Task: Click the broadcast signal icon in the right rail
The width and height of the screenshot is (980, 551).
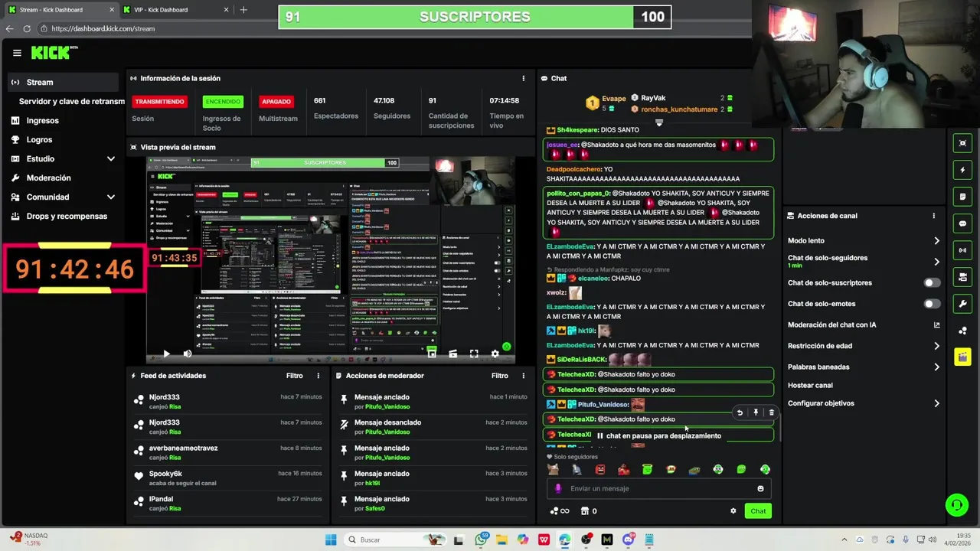Action: [x=962, y=250]
